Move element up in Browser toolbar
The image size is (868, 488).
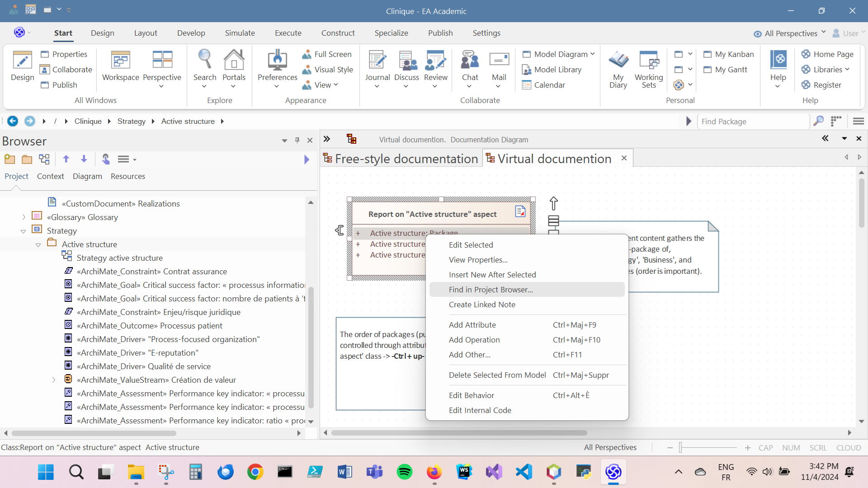[66, 159]
